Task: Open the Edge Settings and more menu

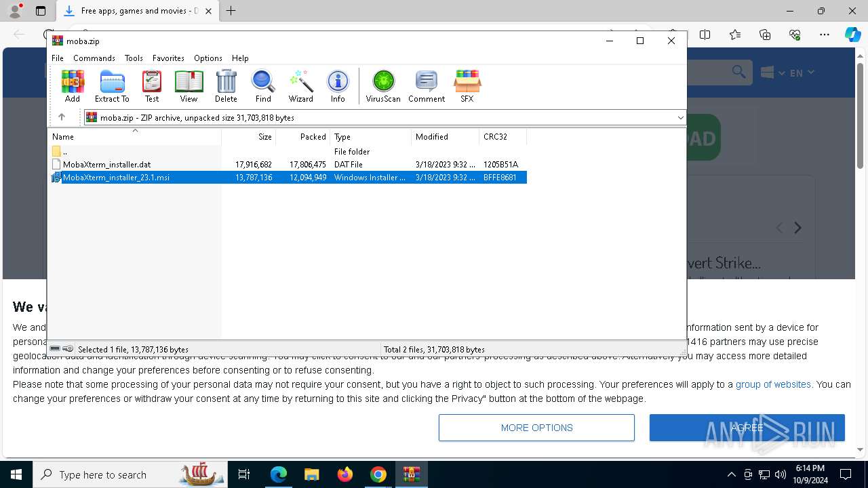Action: pos(825,35)
